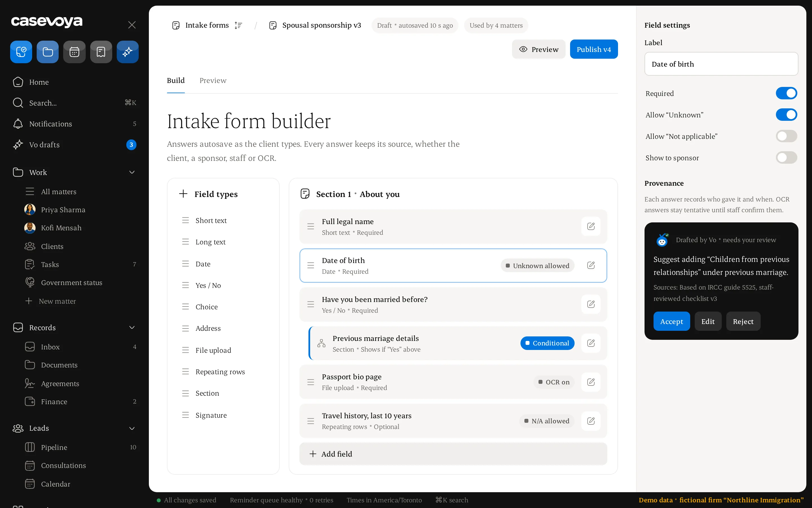Open Vo drafts in the sidebar
The height and width of the screenshot is (508, 812).
tap(74, 145)
